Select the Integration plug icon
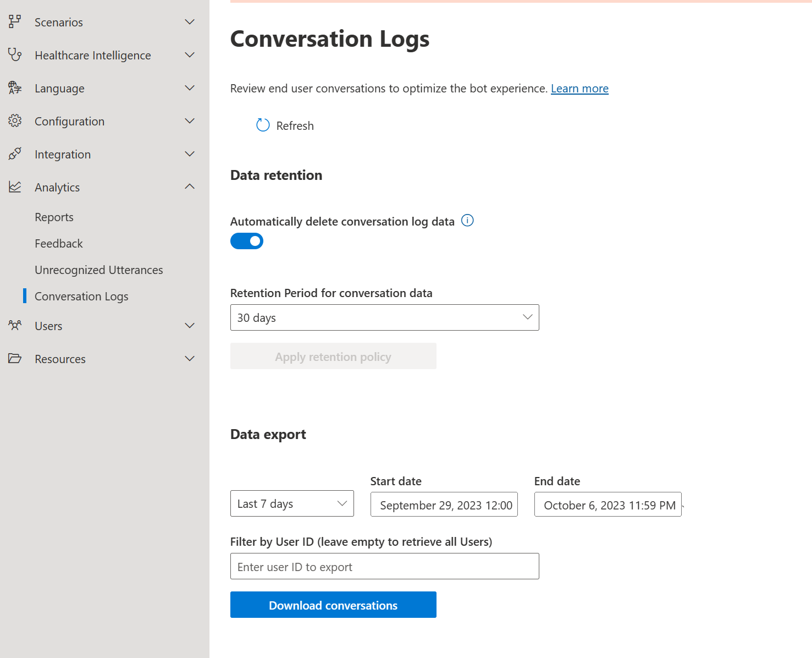 tap(15, 154)
